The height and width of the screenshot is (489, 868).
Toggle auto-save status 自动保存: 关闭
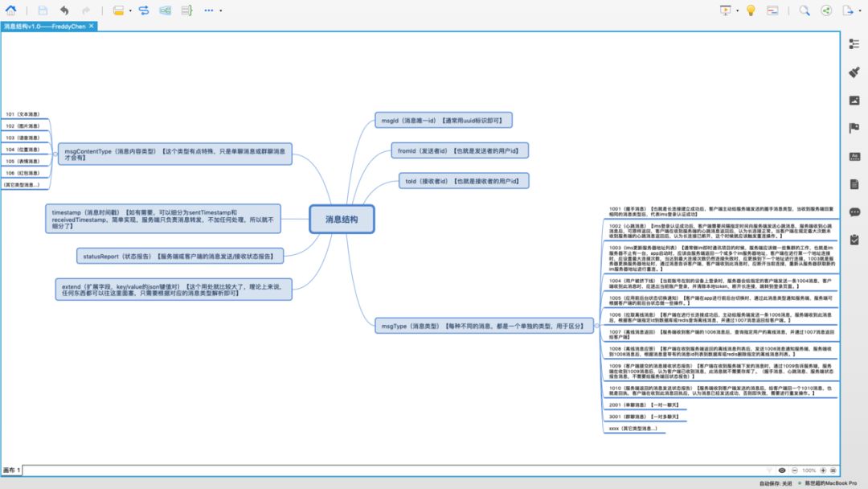click(x=776, y=483)
